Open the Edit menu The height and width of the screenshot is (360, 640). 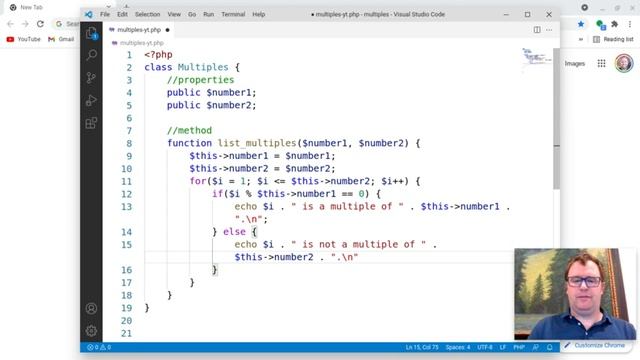point(122,14)
